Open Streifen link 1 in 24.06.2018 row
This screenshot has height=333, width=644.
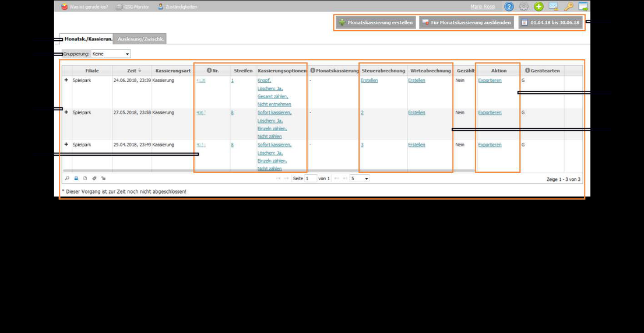232,80
